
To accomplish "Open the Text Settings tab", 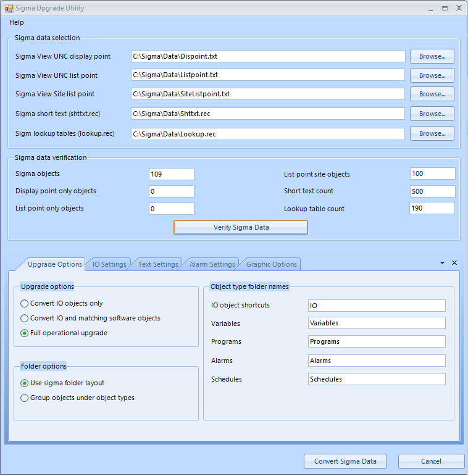I will [157, 264].
